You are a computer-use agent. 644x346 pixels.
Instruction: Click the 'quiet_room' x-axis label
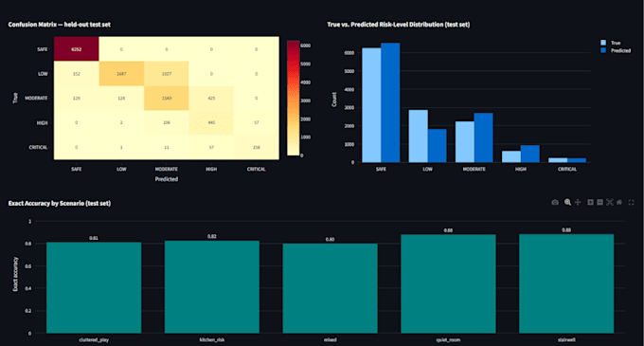pyautogui.click(x=448, y=339)
